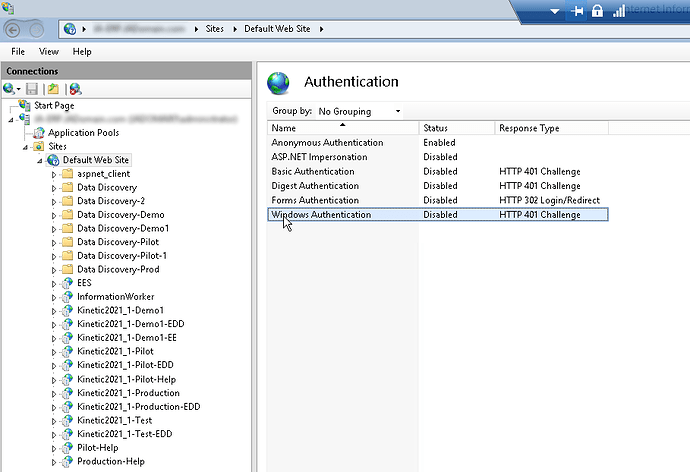Click the large Authentication globe icon
The image size is (690, 472).
[278, 83]
